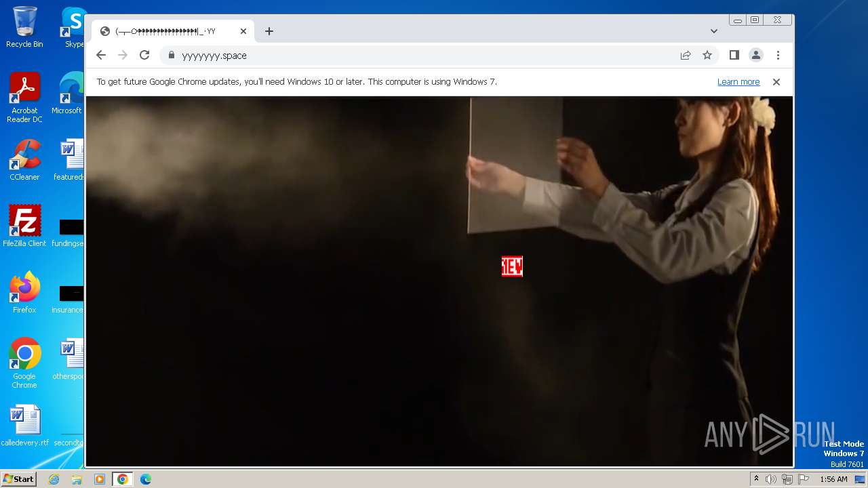Image resolution: width=868 pixels, height=488 pixels.
Task: Click the clock showing 1:56 AM
Action: tap(833, 479)
